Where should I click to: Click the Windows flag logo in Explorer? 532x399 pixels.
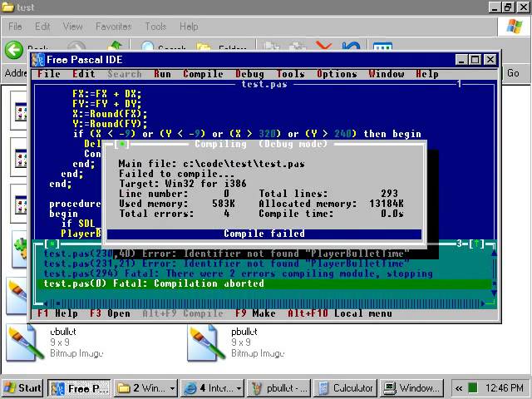click(x=515, y=27)
